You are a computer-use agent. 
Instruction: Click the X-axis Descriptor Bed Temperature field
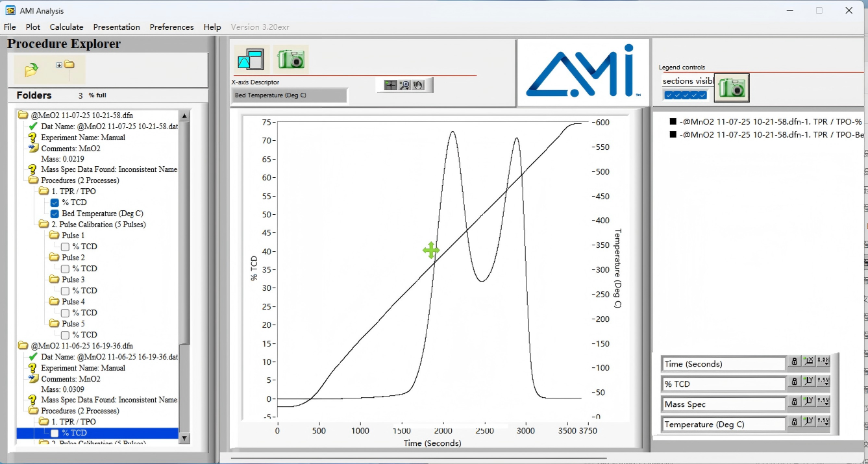pyautogui.click(x=290, y=95)
